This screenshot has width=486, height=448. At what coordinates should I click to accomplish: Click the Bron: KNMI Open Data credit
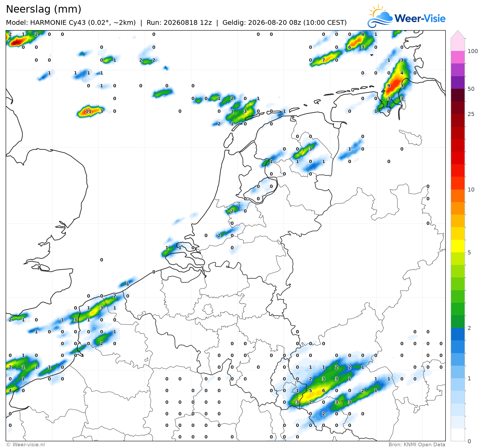[x=417, y=445]
